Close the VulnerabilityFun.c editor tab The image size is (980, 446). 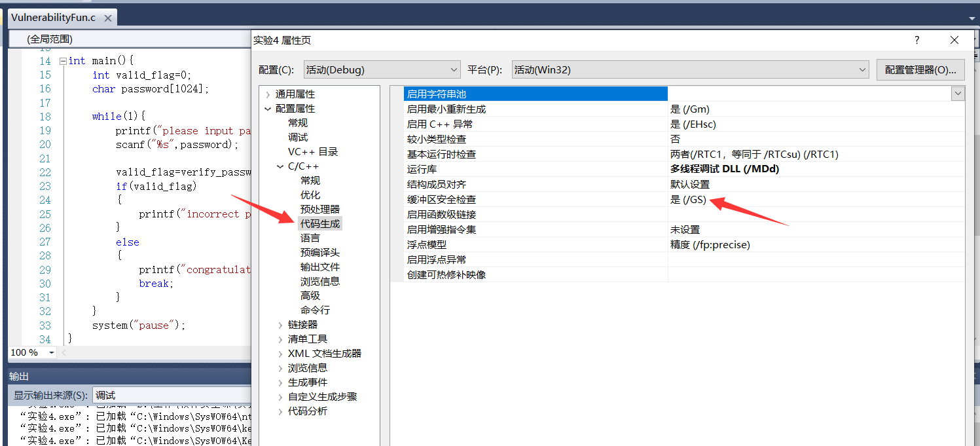[108, 18]
